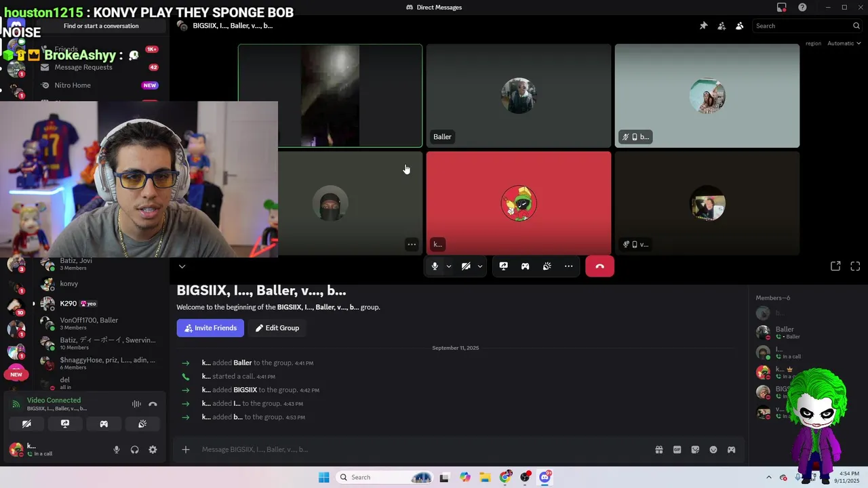Viewport: 868px width, 488px height.
Task: Click Find or start a conversation box
Action: coord(101,26)
